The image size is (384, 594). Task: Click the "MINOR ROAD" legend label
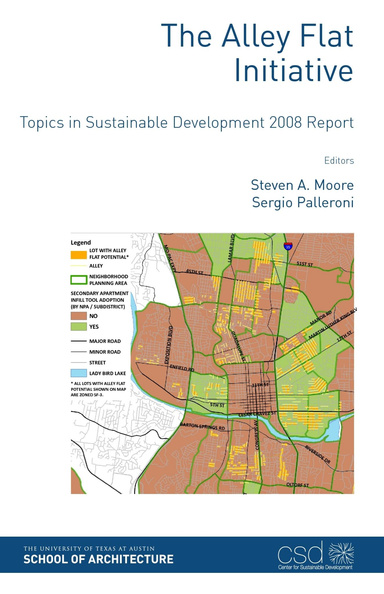coord(105,352)
